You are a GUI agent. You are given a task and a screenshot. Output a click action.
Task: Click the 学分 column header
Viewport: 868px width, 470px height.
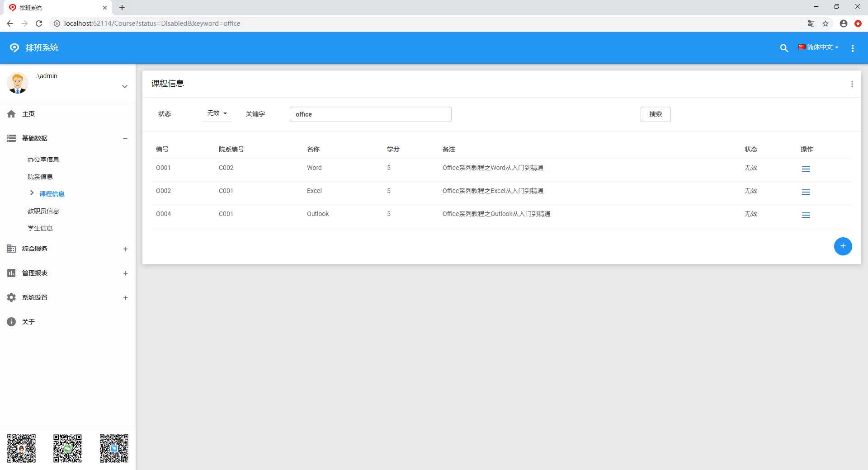coord(393,149)
